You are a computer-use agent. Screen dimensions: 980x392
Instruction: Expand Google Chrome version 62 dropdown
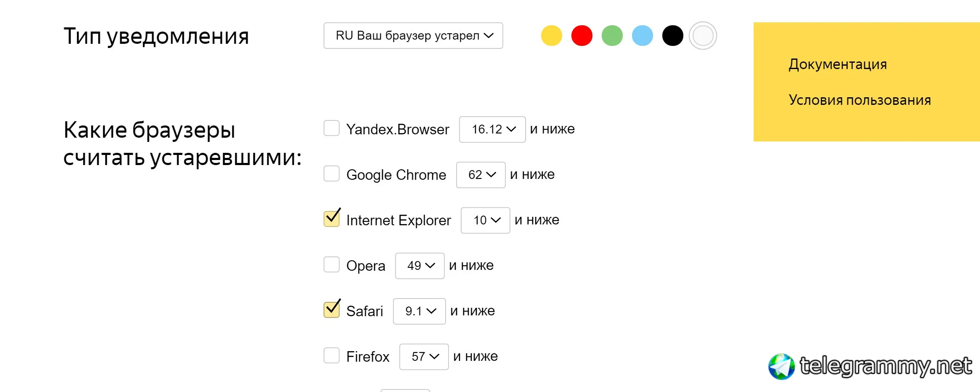pos(481,175)
